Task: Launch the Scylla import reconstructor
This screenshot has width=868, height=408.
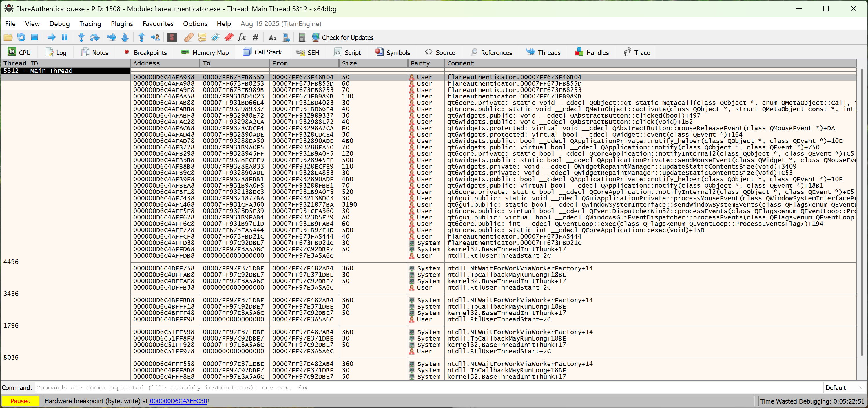Action: 172,37
